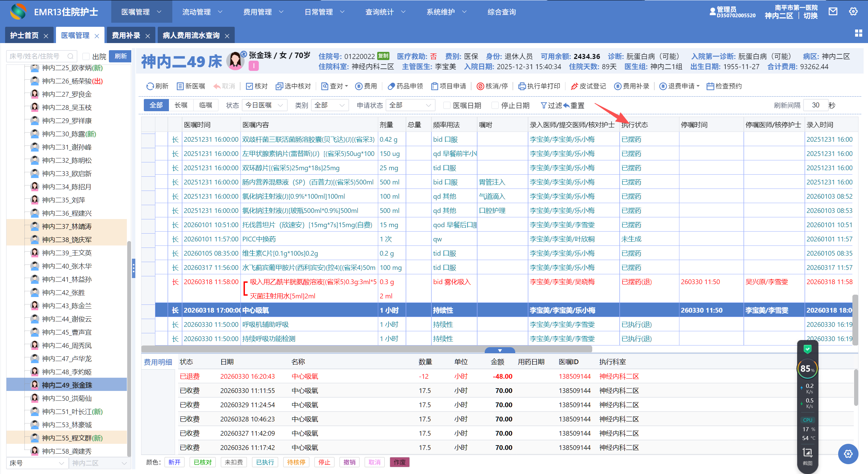Image resolution: width=868 pixels, height=474 pixels.
Task: Tick the 停止日期 checkbox
Action: (x=495, y=105)
